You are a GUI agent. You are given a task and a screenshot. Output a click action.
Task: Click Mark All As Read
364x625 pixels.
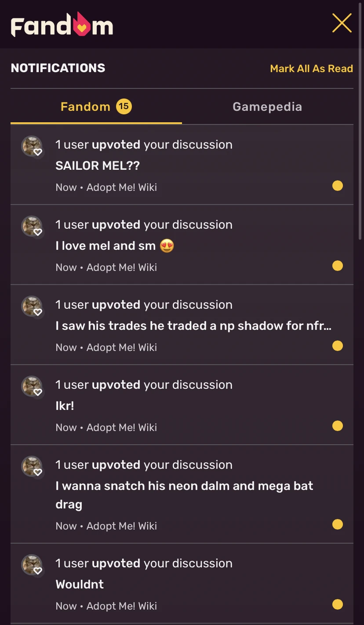[x=311, y=69]
